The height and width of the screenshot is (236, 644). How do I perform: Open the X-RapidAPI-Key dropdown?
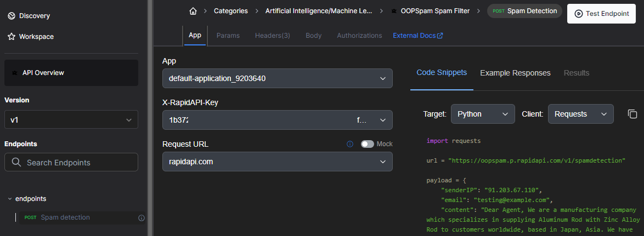(277, 120)
